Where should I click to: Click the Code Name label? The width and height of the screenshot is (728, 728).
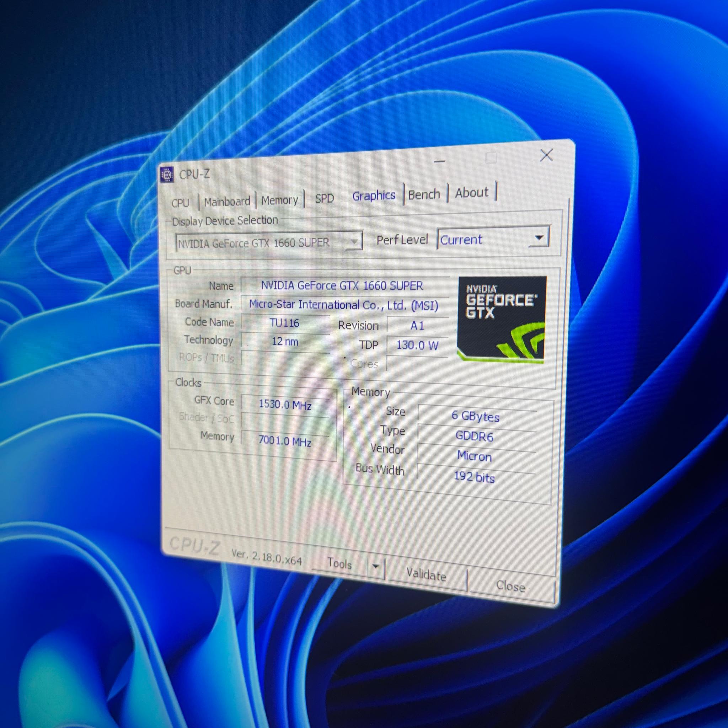(209, 322)
